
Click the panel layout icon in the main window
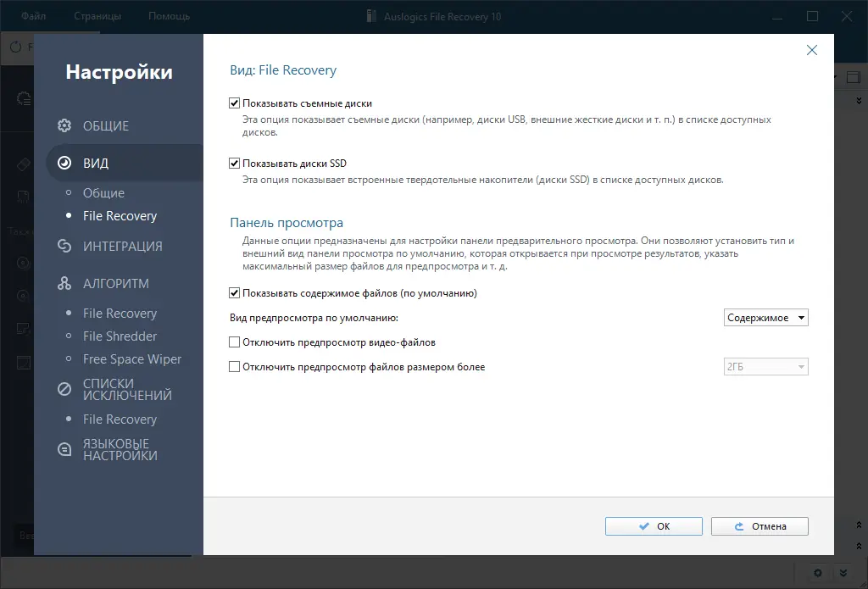click(853, 78)
